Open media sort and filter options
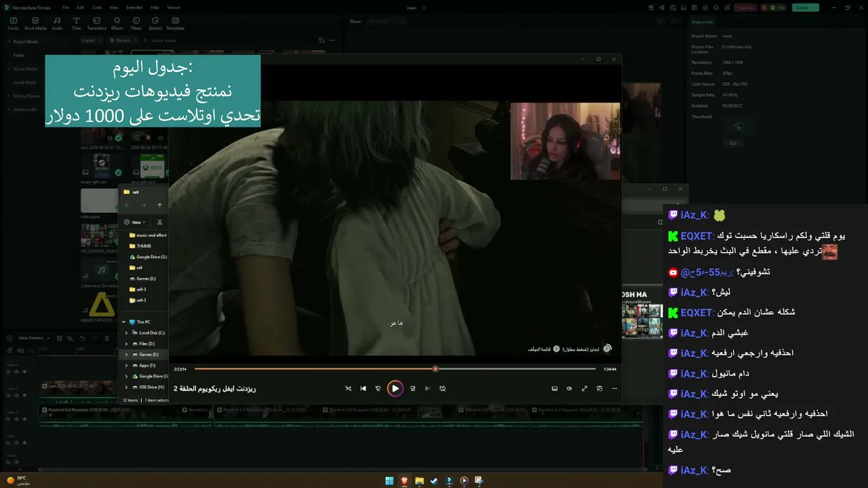The width and height of the screenshot is (868, 488). click(x=321, y=40)
